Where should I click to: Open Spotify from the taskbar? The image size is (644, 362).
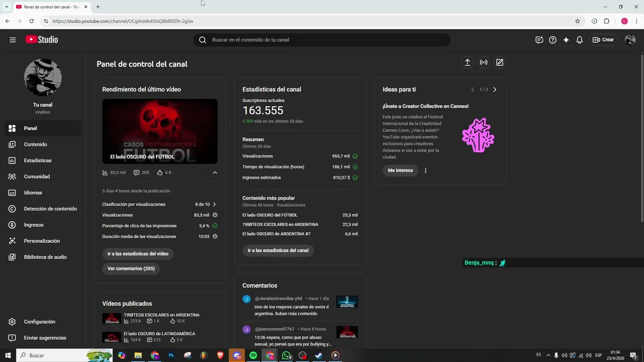253,355
